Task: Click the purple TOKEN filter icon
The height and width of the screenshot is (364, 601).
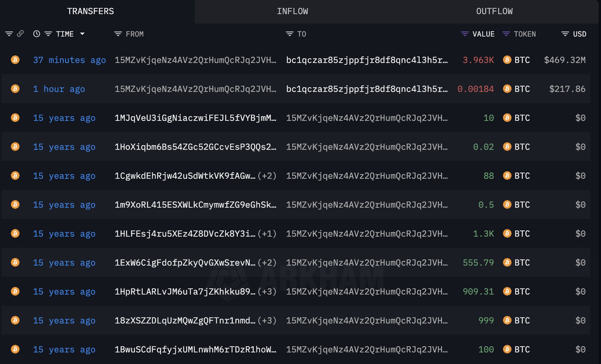Action: (506, 34)
